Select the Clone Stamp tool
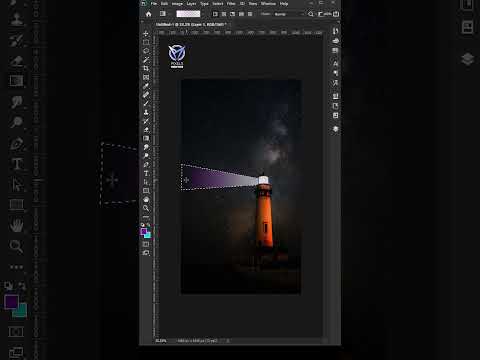Viewport: 480px width, 360px height. point(146,112)
